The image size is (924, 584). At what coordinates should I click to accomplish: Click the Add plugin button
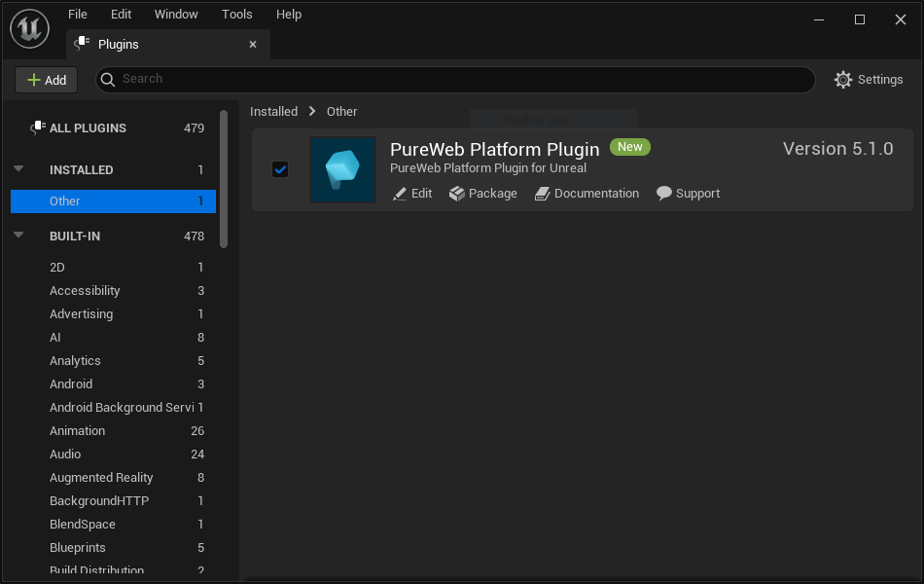click(47, 80)
